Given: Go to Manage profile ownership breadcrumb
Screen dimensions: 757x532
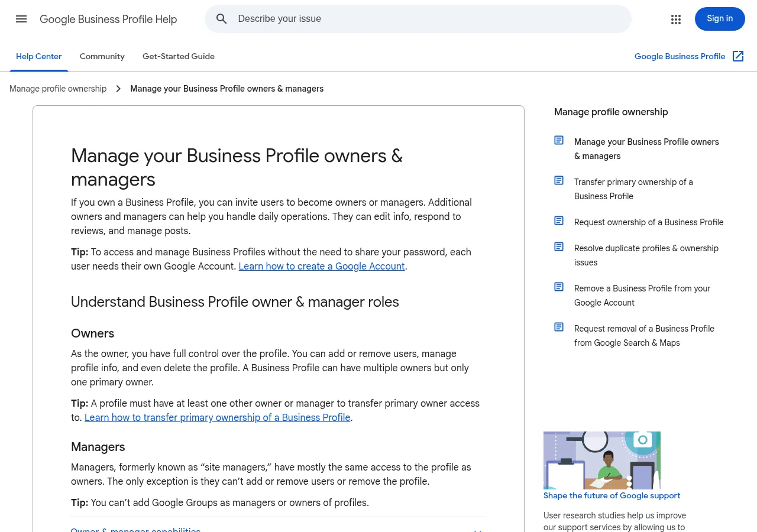Looking at the screenshot, I should click(x=58, y=89).
